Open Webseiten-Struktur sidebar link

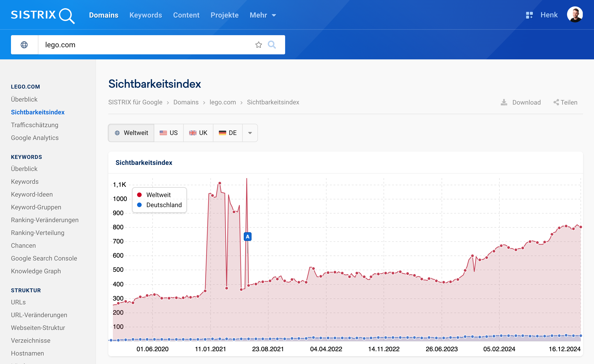38,328
